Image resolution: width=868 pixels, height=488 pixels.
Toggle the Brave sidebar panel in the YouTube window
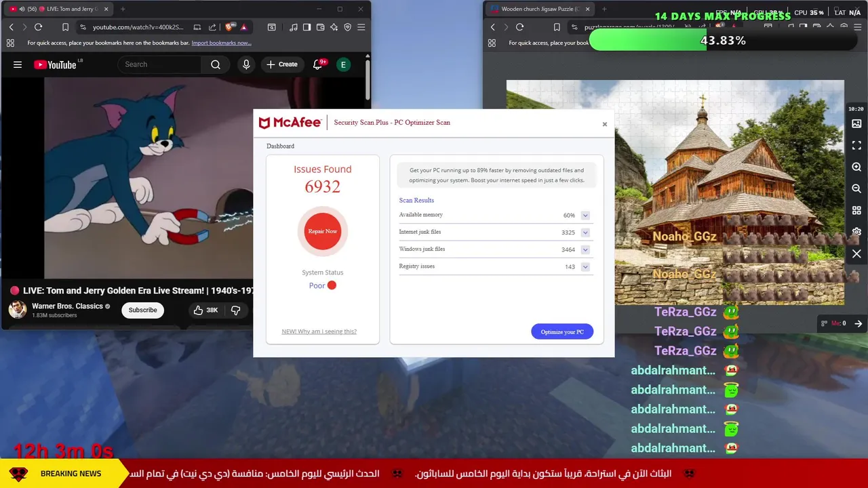(307, 27)
